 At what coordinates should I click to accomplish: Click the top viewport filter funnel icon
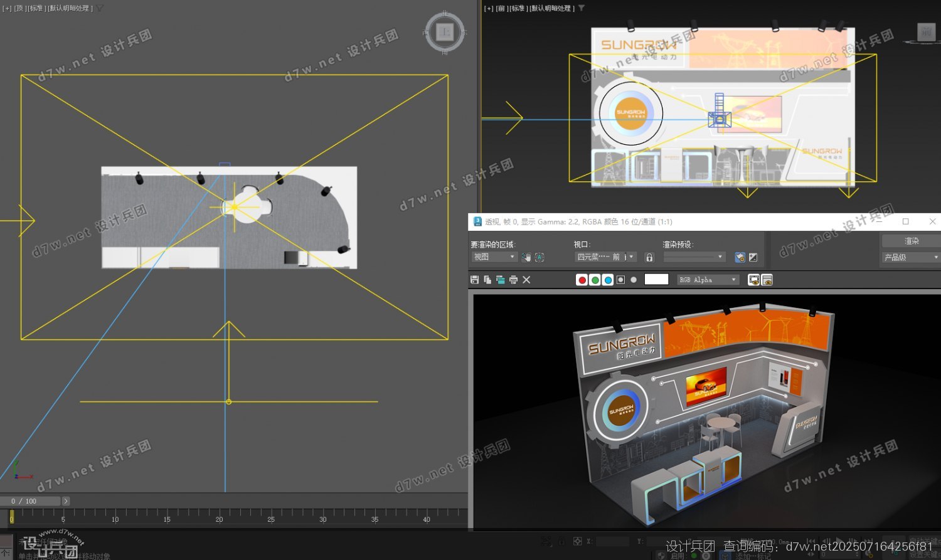tap(100, 8)
